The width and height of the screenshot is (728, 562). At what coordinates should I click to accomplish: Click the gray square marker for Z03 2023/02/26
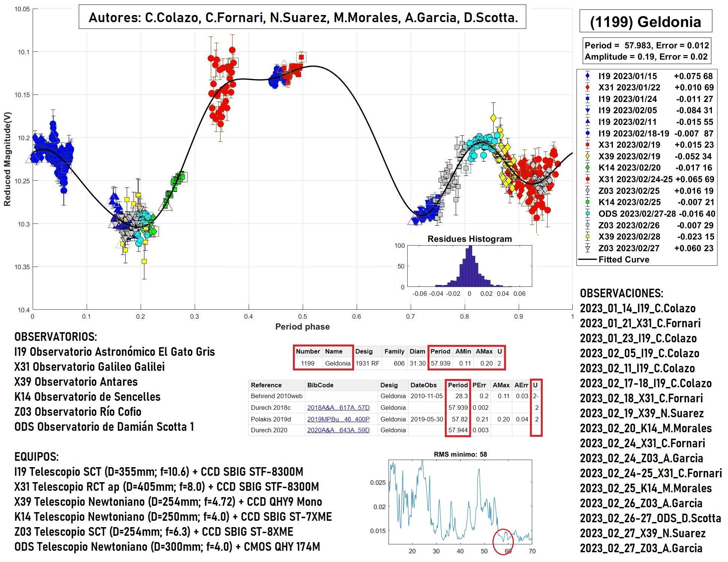tap(588, 225)
